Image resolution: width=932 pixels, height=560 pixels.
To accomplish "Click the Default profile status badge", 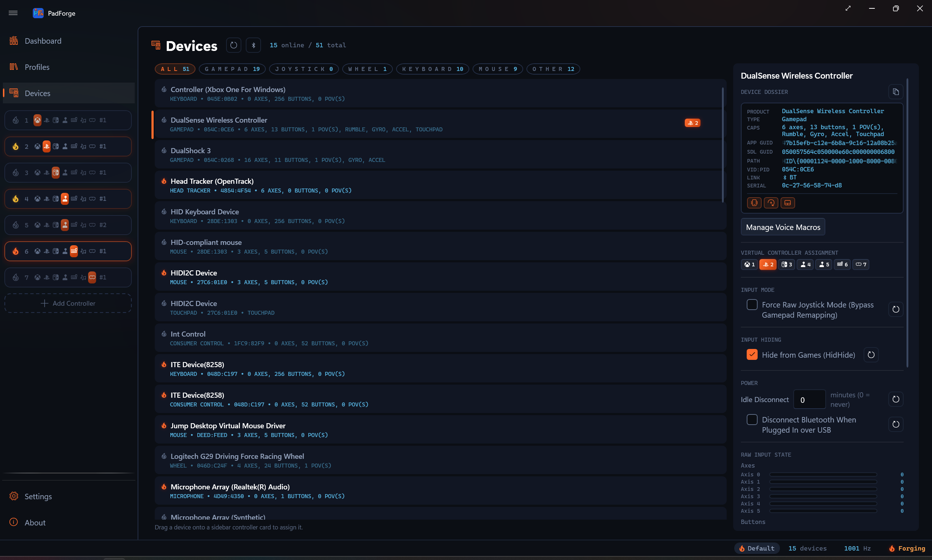I will coord(757,548).
